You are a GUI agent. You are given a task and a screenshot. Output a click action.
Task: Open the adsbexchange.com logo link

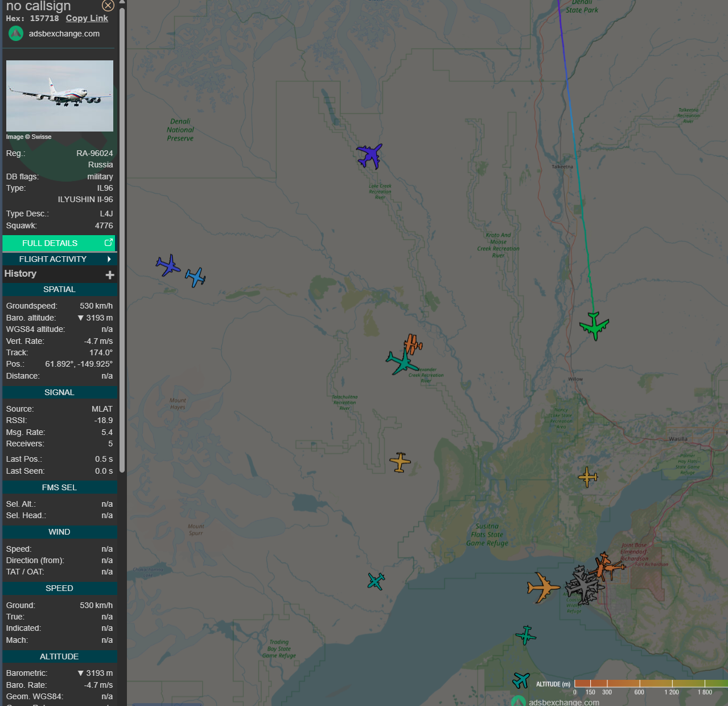tap(16, 34)
